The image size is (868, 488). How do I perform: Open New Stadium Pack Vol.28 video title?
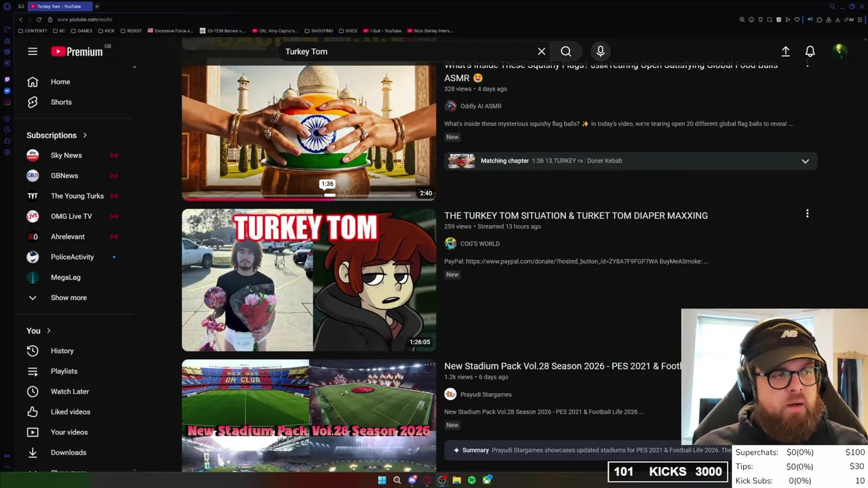coord(563,366)
